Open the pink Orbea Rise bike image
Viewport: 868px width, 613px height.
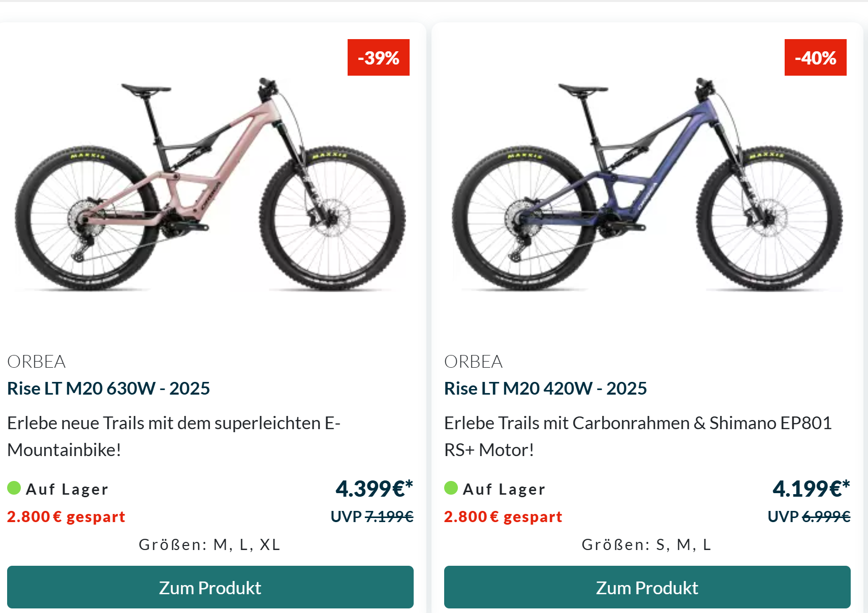click(x=210, y=185)
